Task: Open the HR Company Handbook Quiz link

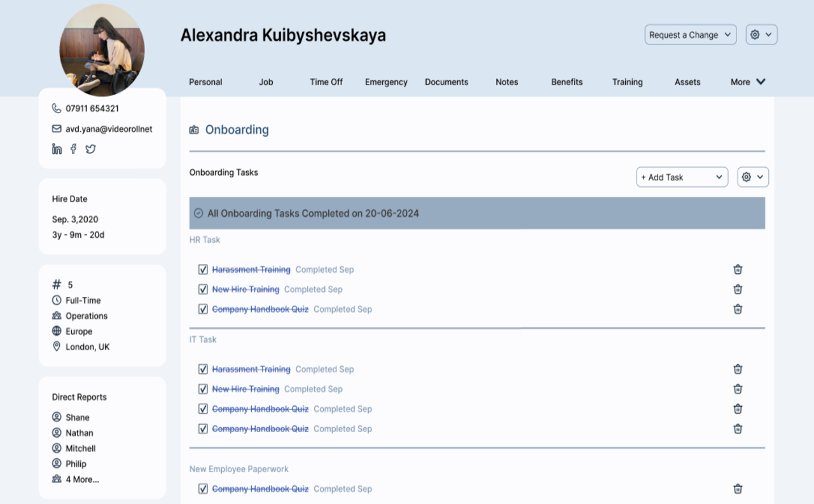Action: pos(260,310)
